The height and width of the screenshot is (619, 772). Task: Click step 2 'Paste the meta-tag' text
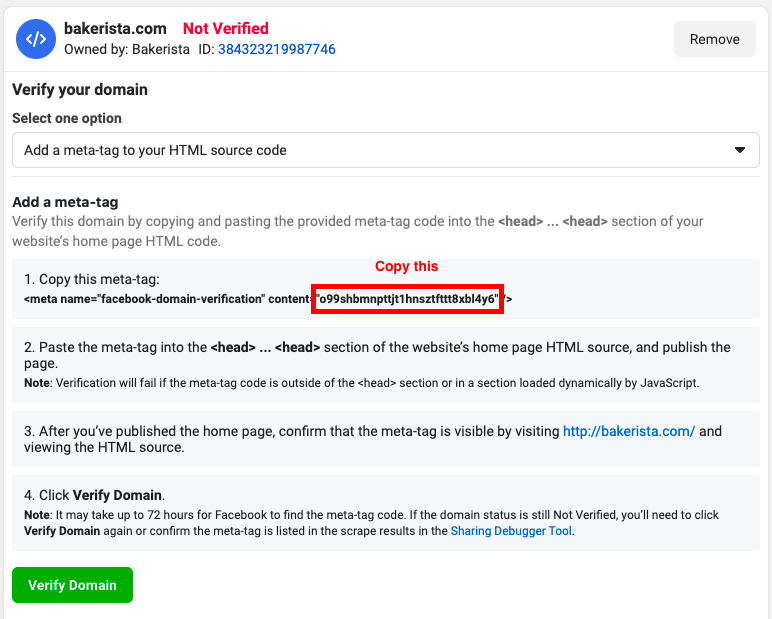(377, 355)
